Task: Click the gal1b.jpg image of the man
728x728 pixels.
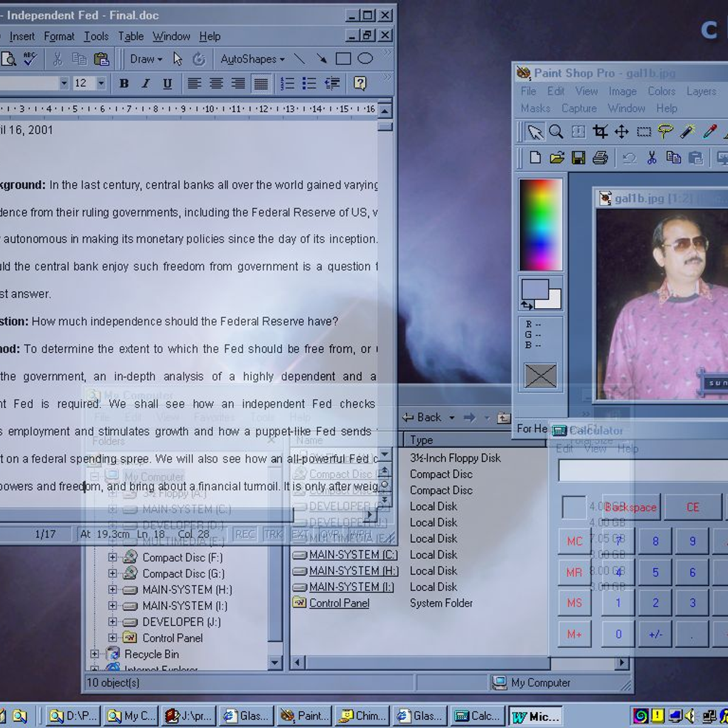Action: pyautogui.click(x=662, y=304)
